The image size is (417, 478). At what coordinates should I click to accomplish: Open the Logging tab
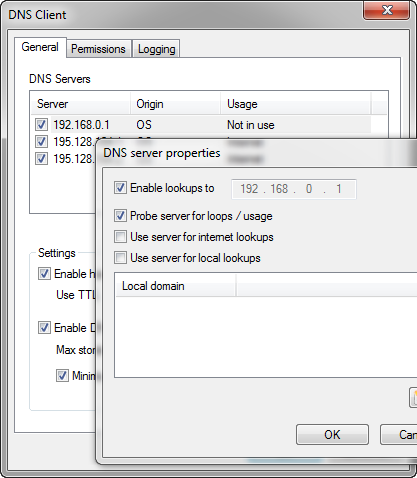point(156,49)
